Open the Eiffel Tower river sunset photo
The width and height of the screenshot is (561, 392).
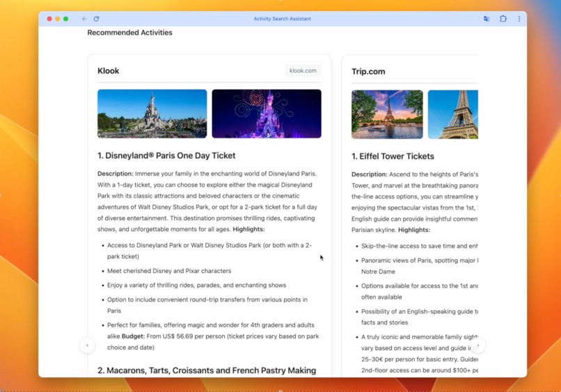387,115
